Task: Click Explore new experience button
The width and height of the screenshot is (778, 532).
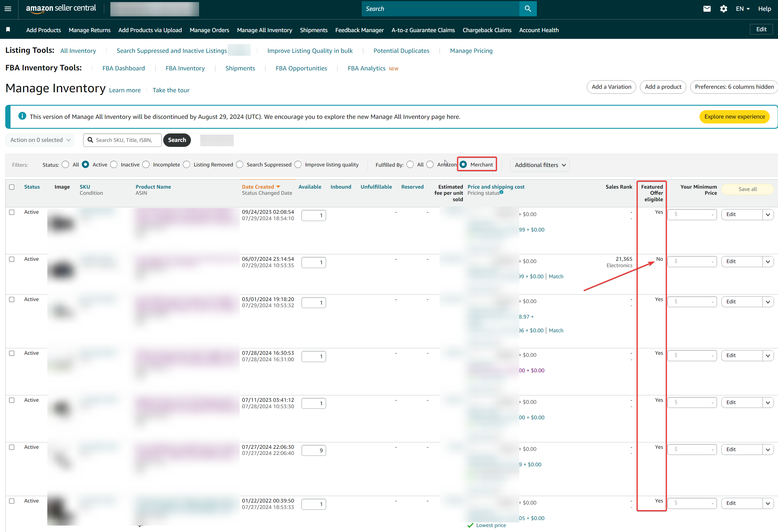Action: point(735,117)
